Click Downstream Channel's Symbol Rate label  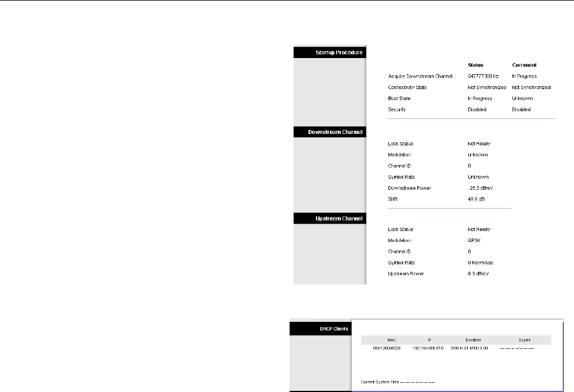401,177
